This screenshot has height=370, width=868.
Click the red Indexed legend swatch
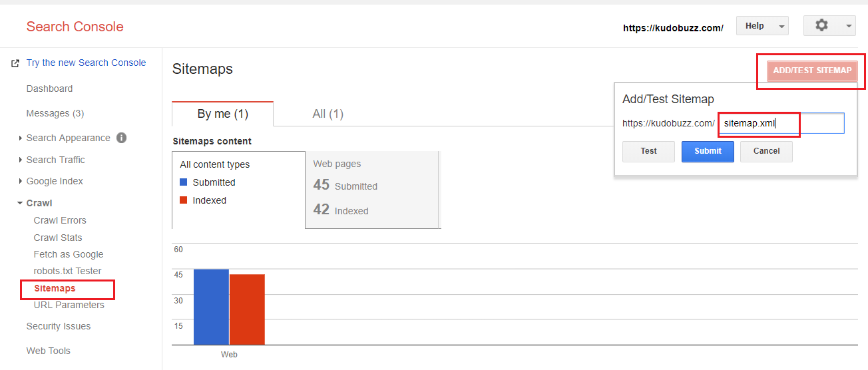coord(184,200)
